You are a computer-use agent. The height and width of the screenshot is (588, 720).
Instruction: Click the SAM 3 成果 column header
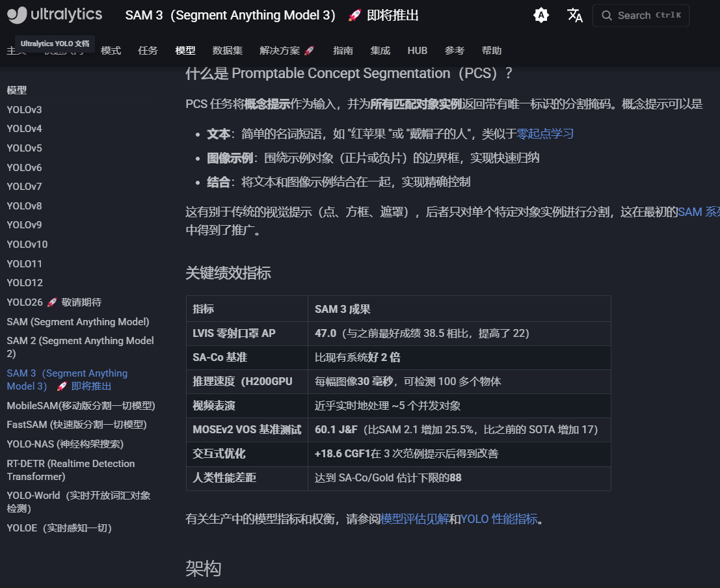click(x=459, y=309)
